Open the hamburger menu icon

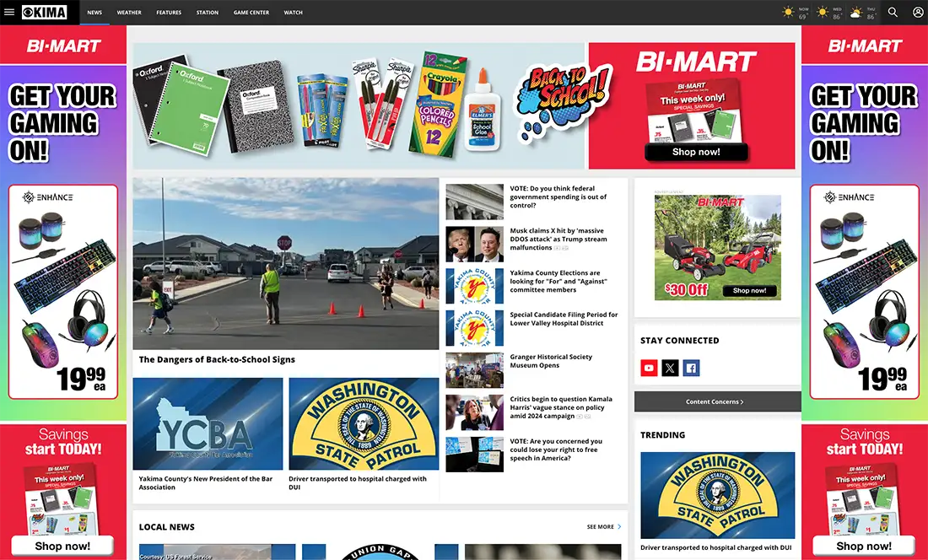(x=9, y=12)
